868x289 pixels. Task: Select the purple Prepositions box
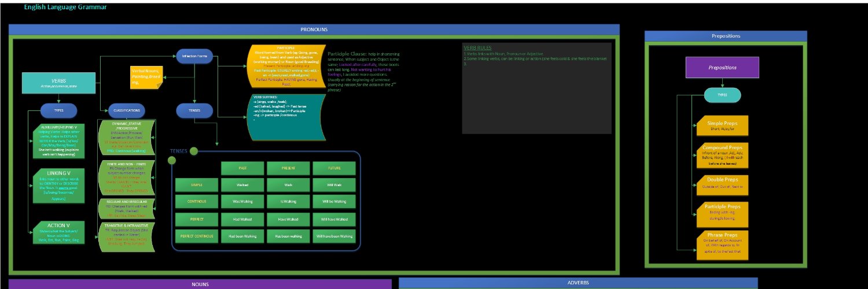(722, 67)
